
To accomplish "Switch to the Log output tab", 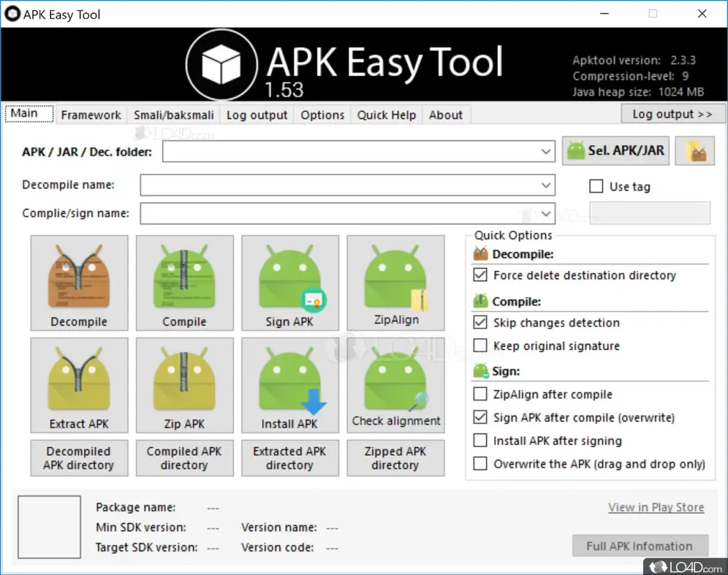I will [257, 115].
